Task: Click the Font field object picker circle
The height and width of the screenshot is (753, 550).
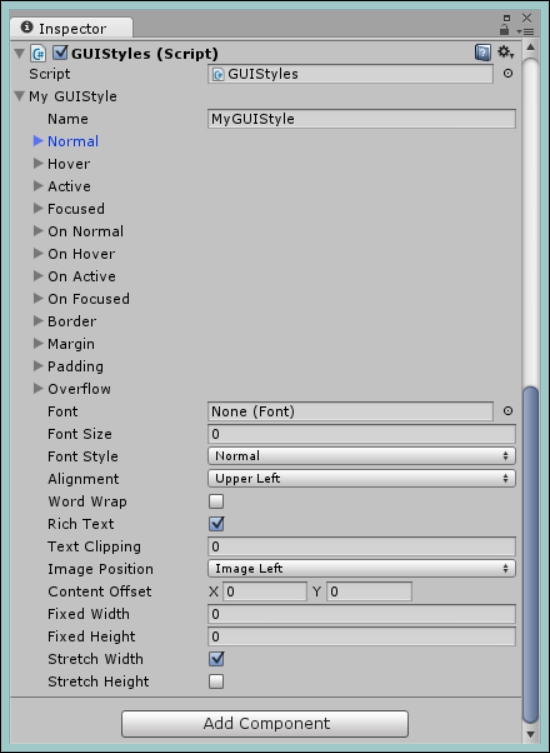Action: tap(508, 411)
